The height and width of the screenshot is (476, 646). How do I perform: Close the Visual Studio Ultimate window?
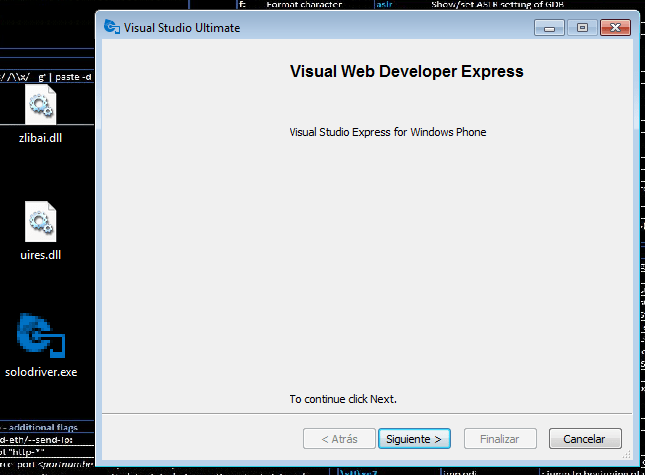tap(615, 28)
